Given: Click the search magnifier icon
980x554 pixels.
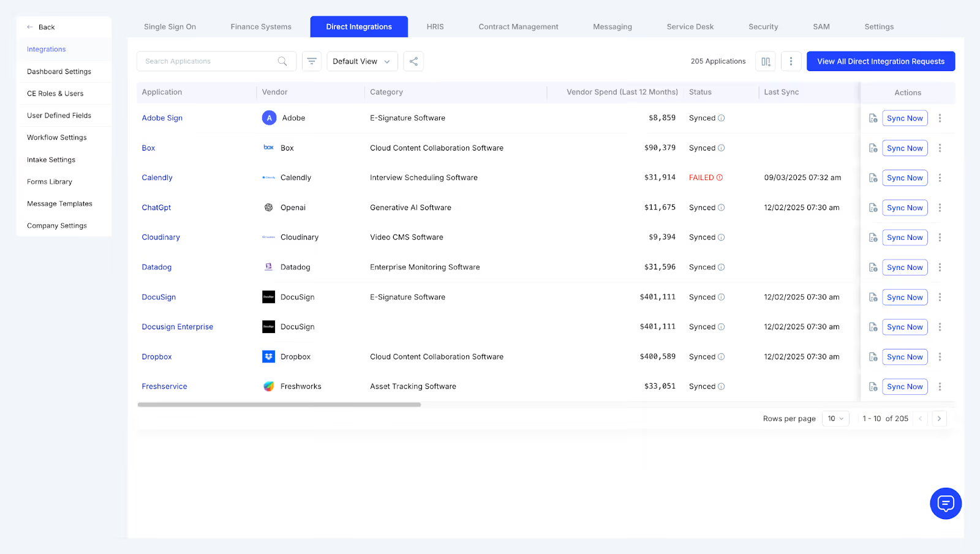Looking at the screenshot, I should coord(282,61).
